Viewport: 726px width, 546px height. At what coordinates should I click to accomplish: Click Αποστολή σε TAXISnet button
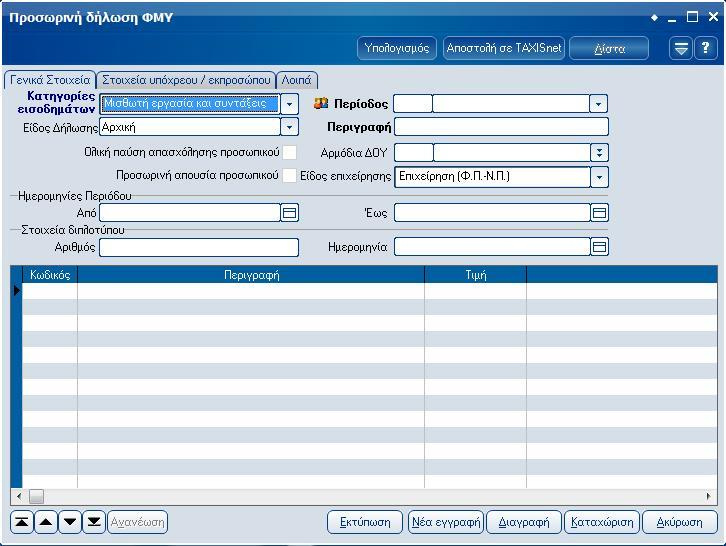[504, 48]
